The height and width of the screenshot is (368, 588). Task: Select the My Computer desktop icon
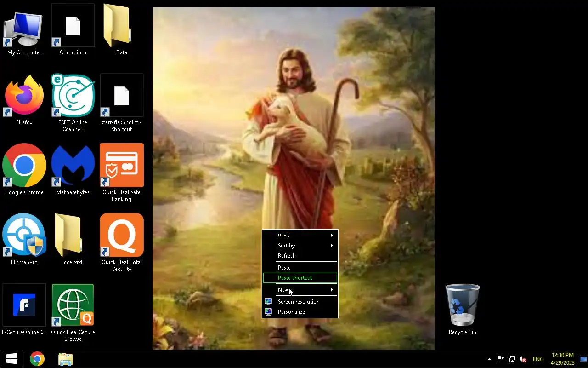tap(24, 30)
